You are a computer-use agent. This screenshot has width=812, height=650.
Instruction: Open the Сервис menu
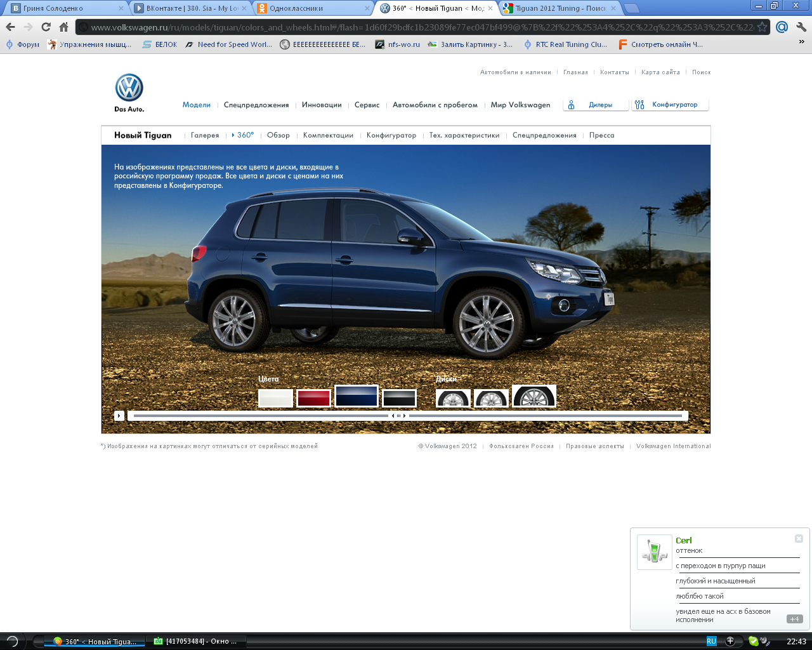point(367,105)
